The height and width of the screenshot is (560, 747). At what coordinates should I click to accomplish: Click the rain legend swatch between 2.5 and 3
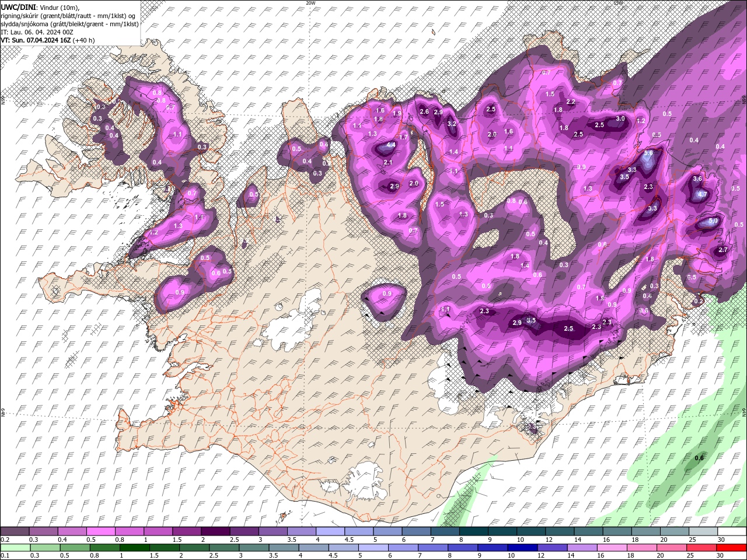[x=224, y=548]
